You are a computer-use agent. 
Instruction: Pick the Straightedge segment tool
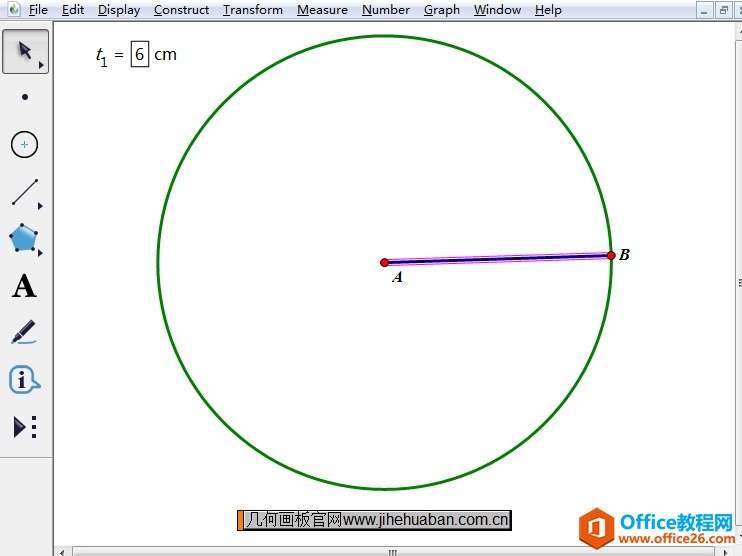(25, 192)
